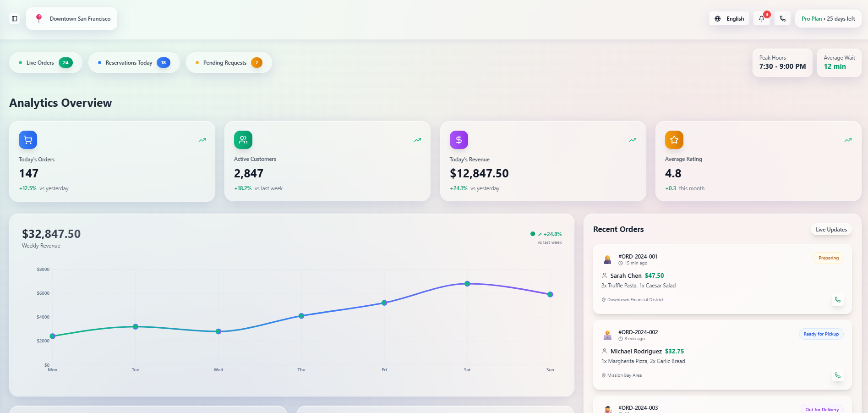
Task: Click the Preparing status badge
Action: 828,258
